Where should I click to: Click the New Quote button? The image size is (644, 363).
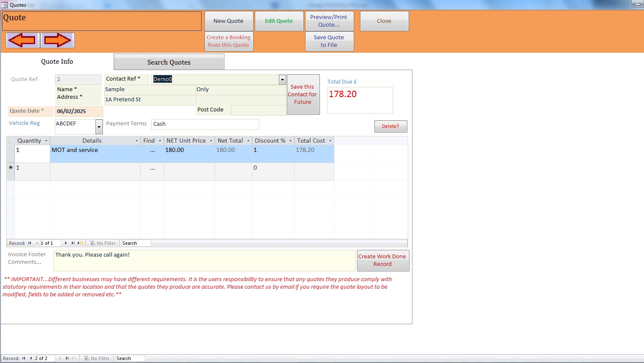pos(229,21)
